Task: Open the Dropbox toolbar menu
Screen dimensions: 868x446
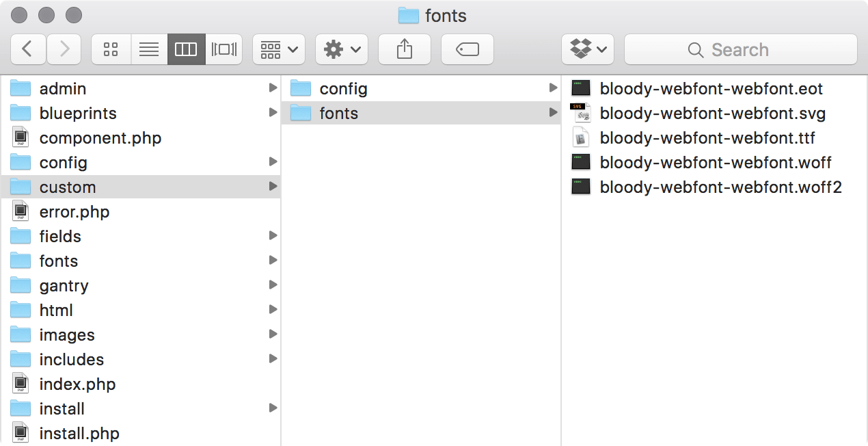Action: tap(588, 49)
